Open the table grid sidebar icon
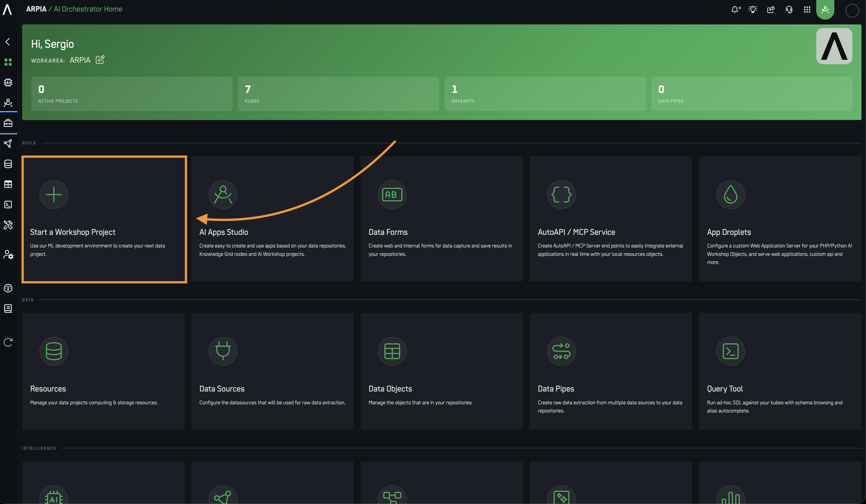 tap(8, 184)
